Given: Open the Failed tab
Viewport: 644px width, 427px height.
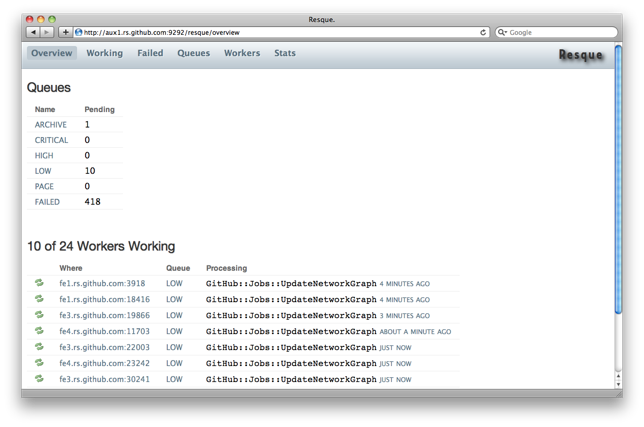Looking at the screenshot, I should [x=150, y=53].
